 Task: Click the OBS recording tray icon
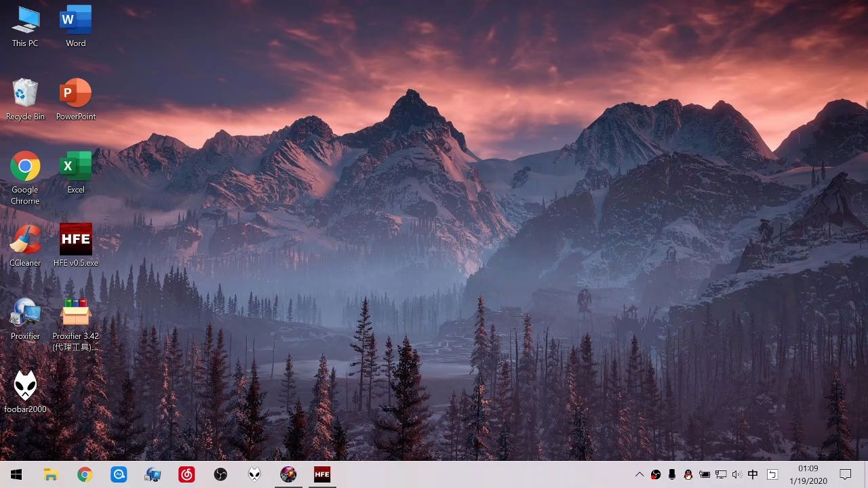pos(656,474)
